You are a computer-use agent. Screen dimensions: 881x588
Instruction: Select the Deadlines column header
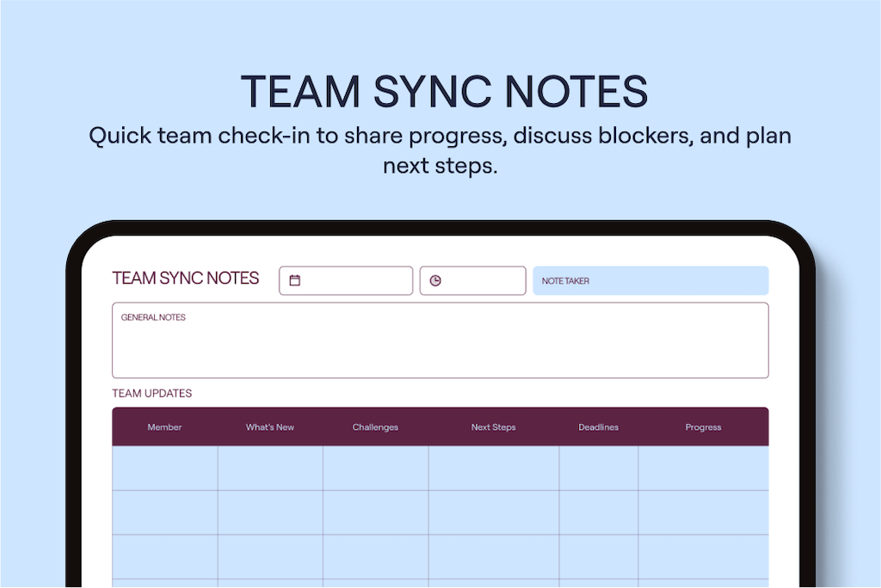pyautogui.click(x=598, y=427)
